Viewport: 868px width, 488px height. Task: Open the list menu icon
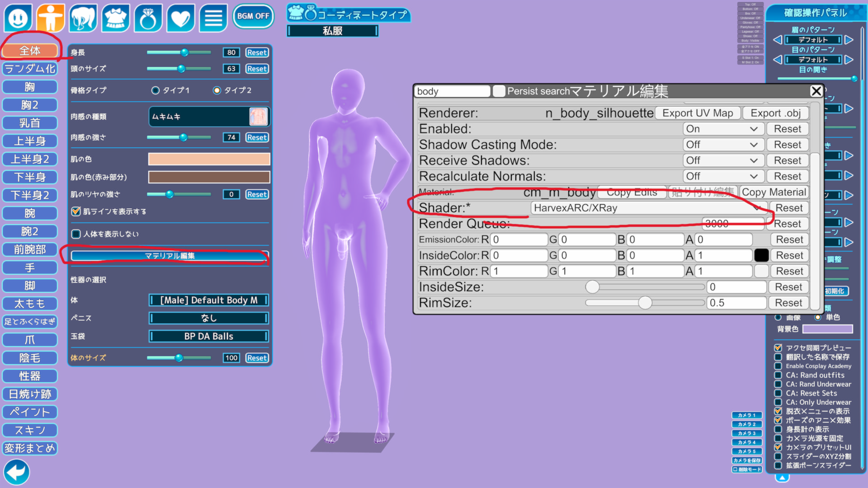tap(213, 18)
